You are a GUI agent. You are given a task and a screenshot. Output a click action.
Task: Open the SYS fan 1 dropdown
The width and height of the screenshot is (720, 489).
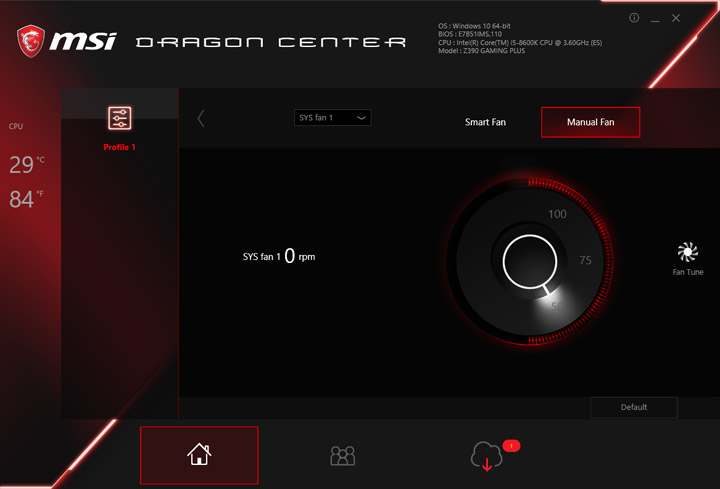332,118
